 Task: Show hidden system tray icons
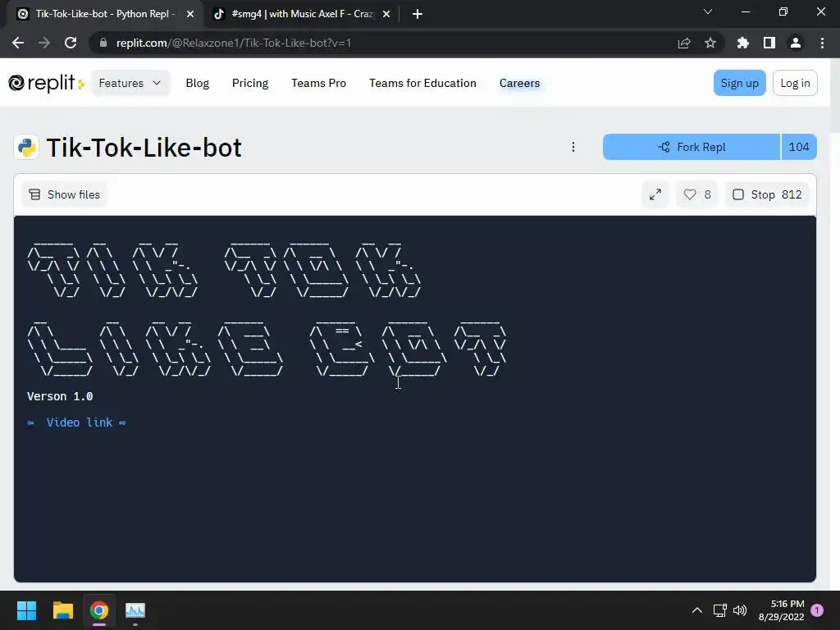pyautogui.click(x=697, y=610)
